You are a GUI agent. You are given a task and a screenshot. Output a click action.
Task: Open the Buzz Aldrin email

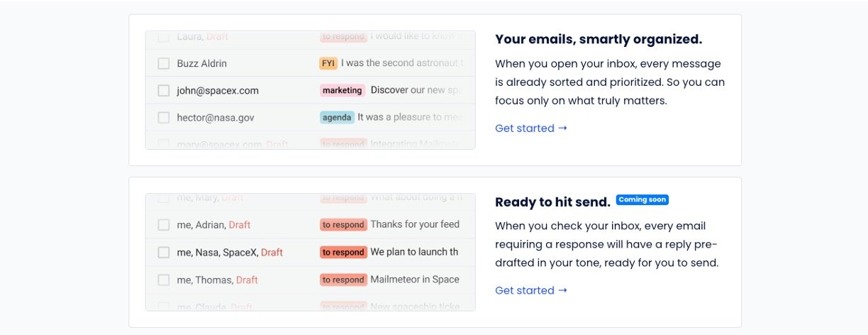[202, 64]
